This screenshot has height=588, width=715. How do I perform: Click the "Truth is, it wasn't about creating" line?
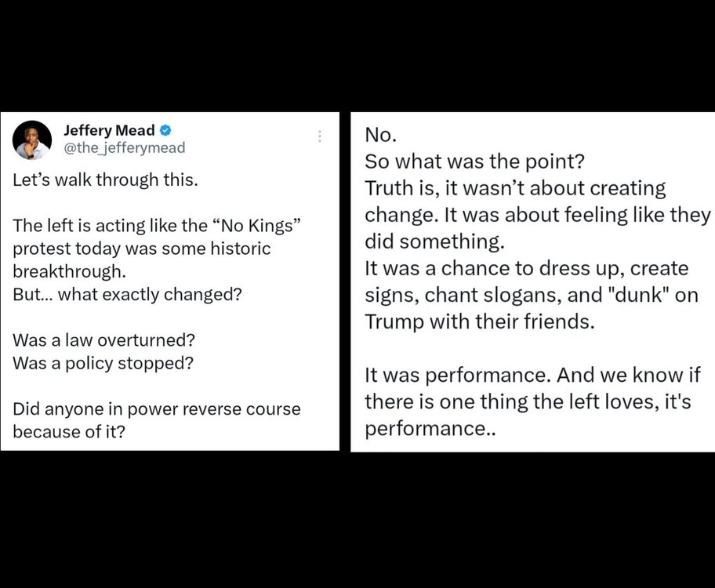pos(515,188)
